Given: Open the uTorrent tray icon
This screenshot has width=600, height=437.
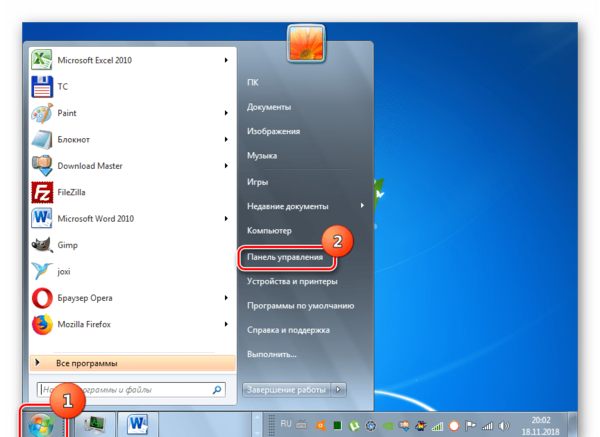Looking at the screenshot, I should (x=354, y=426).
